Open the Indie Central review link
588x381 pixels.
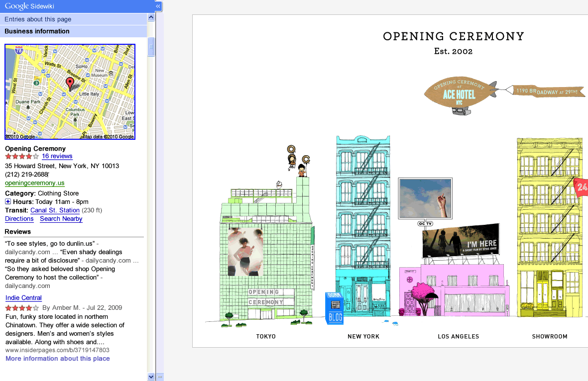point(23,298)
